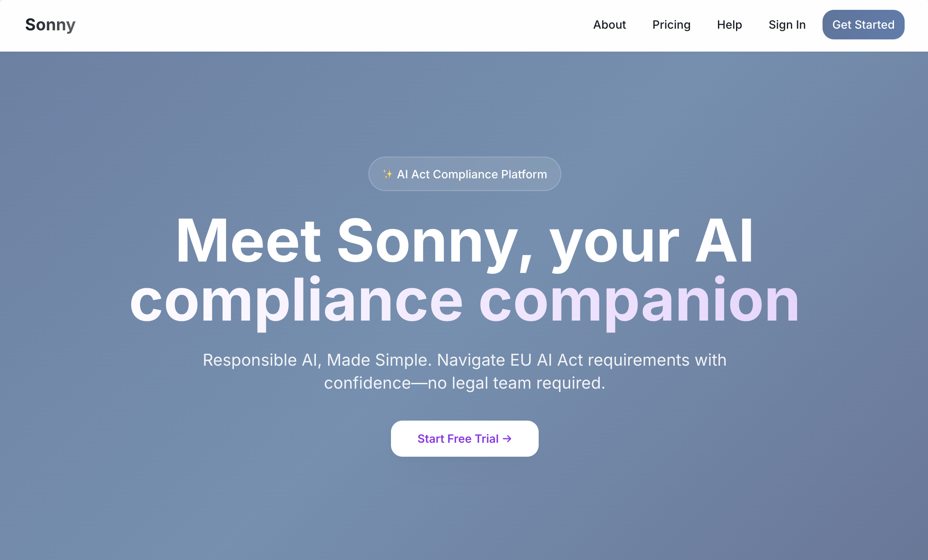Click the gradient word "companion"
This screenshot has height=560, width=928.
[639, 301]
